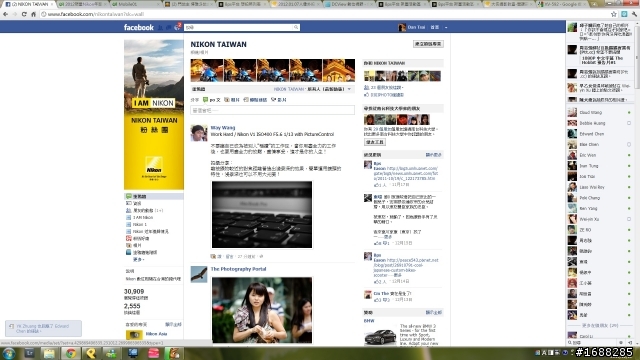Open wall filter dropdown NIKON TAIWAN 所有人
The height and width of the screenshot is (360, 640).
[x=312, y=89]
